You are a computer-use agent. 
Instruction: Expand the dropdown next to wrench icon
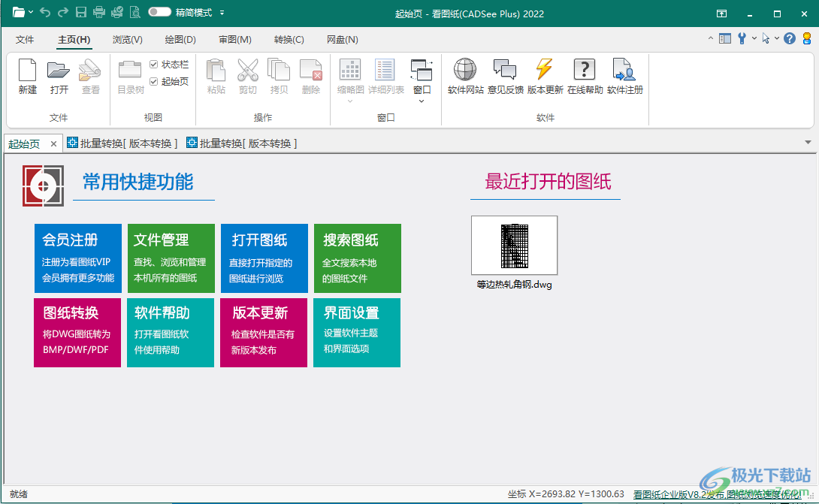coord(754,38)
